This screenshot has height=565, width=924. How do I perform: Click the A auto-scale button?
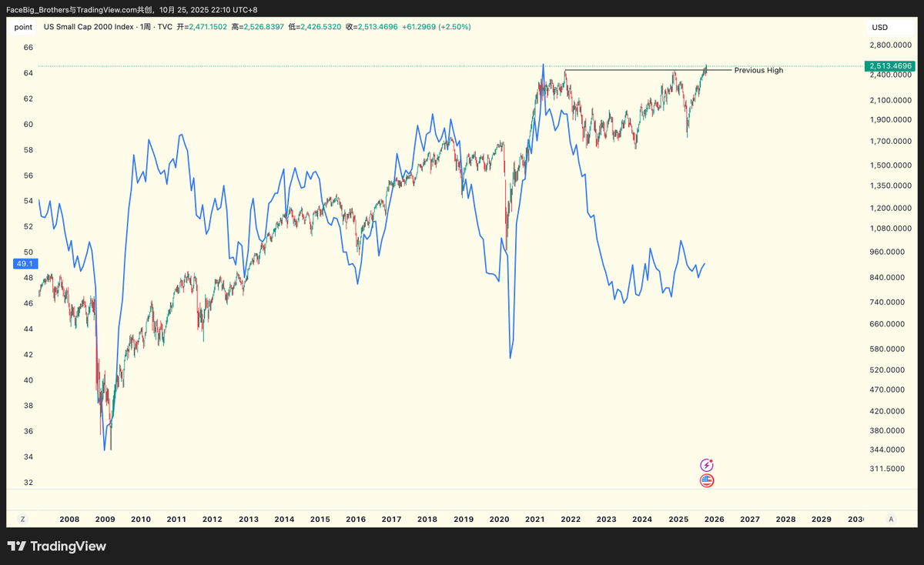coord(891,519)
